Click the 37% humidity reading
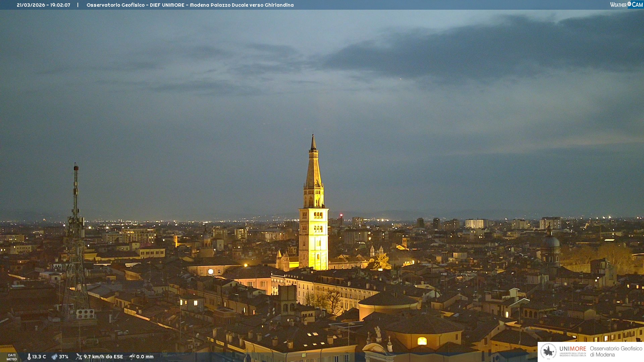Viewport: 644px width, 362px height. click(64, 357)
